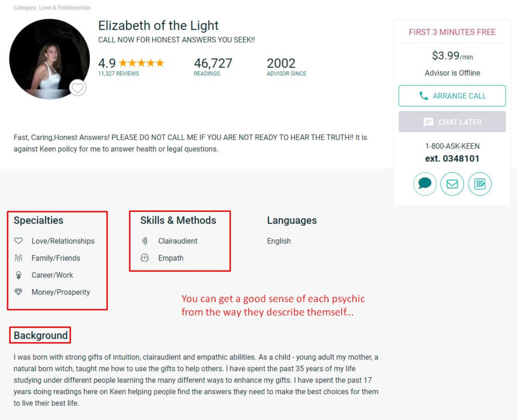Viewport: 517px width, 420px height.
Task: Click Elizabeth's profile photo
Action: [x=49, y=59]
